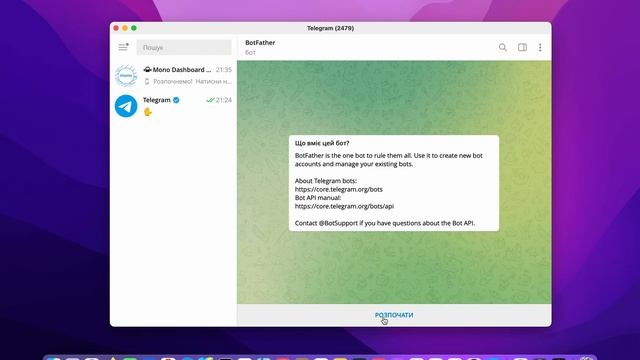Screen dimensions: 640x360
Task: Click the 'Що вміє цей бот?' heading
Action: (x=322, y=143)
